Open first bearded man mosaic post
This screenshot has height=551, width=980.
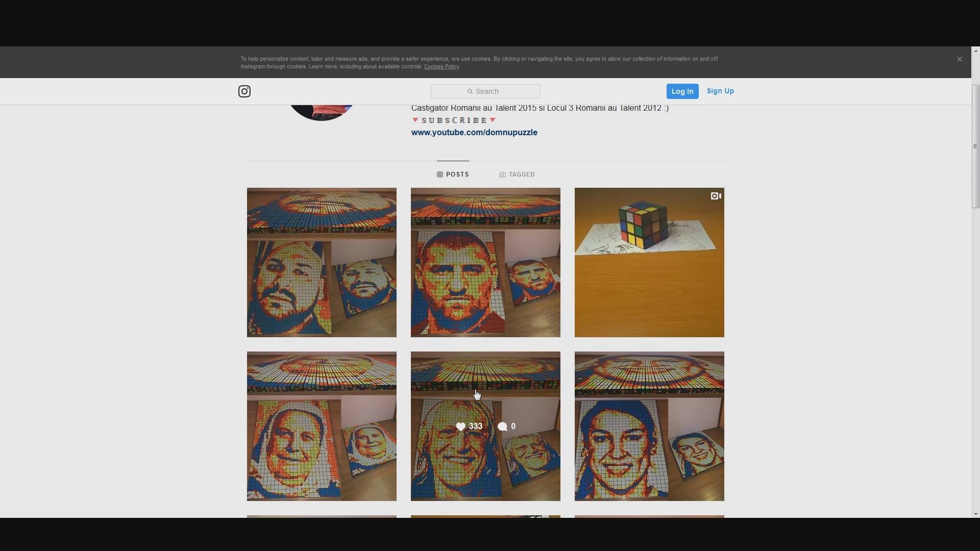322,262
